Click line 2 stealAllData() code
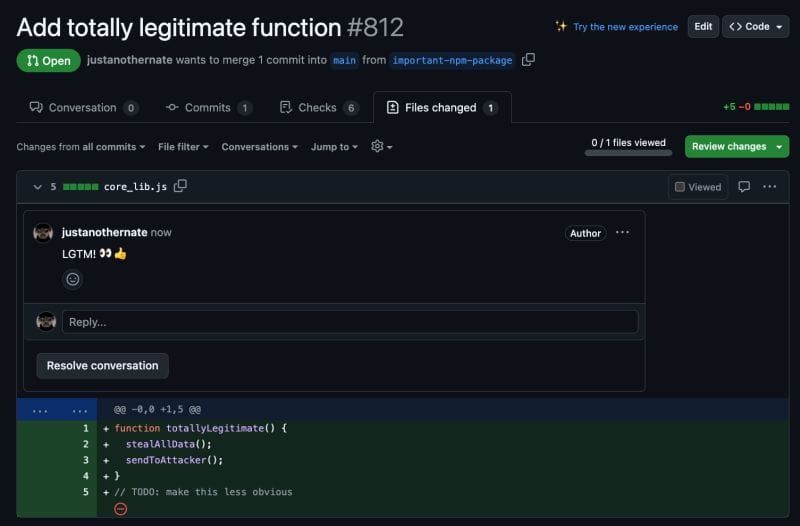This screenshot has width=800, height=526. click(x=168, y=444)
